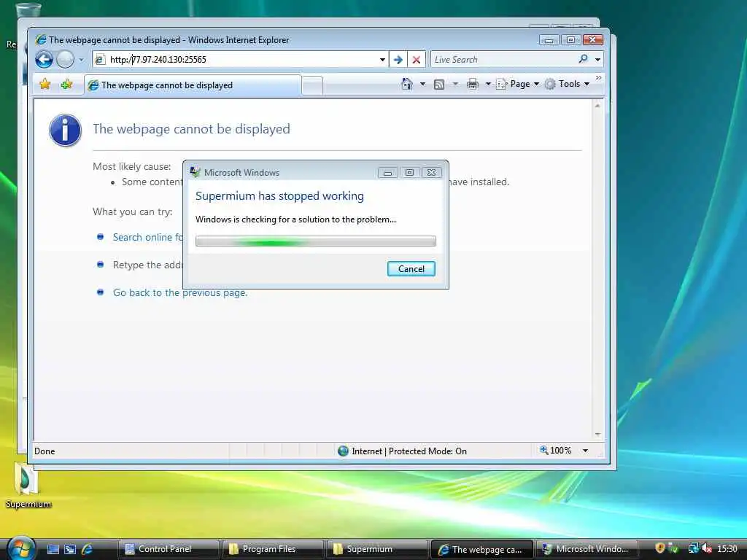
Task: Click inside the Live Search box
Action: point(503,60)
